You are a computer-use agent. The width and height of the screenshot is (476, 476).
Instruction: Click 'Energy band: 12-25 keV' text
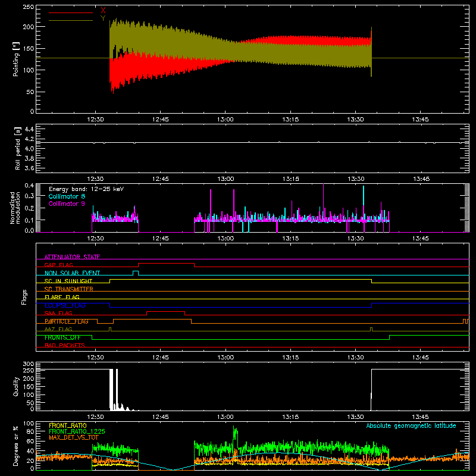click(x=86, y=189)
